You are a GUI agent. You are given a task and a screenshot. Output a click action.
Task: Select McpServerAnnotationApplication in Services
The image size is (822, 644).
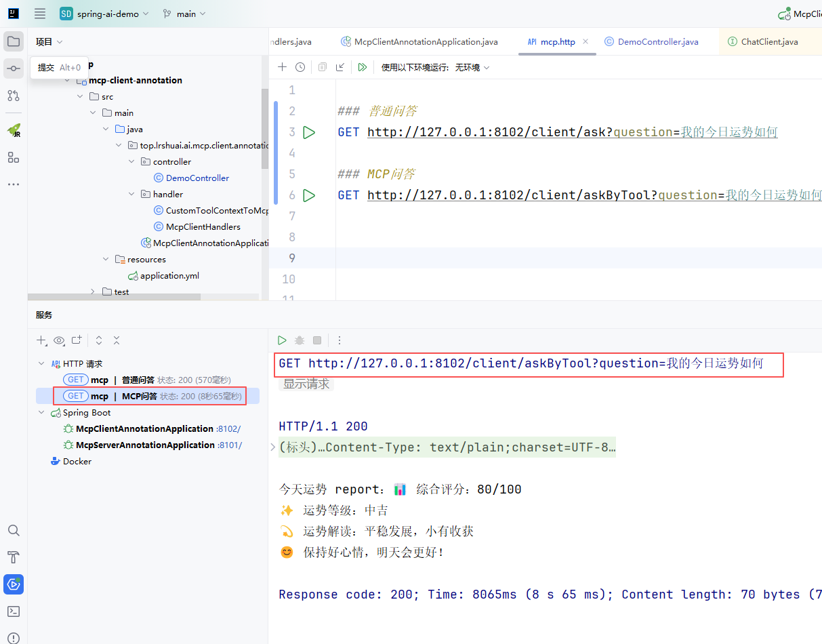point(145,445)
